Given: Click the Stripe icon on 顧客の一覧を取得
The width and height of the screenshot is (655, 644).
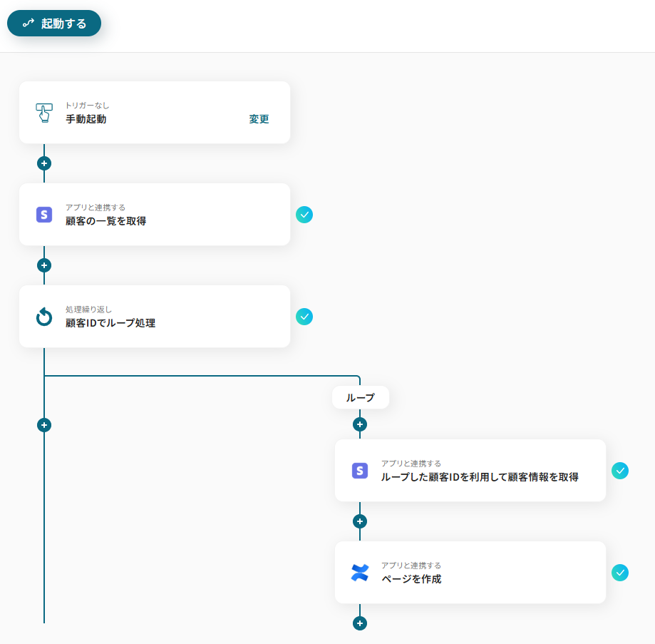Looking at the screenshot, I should pos(44,215).
